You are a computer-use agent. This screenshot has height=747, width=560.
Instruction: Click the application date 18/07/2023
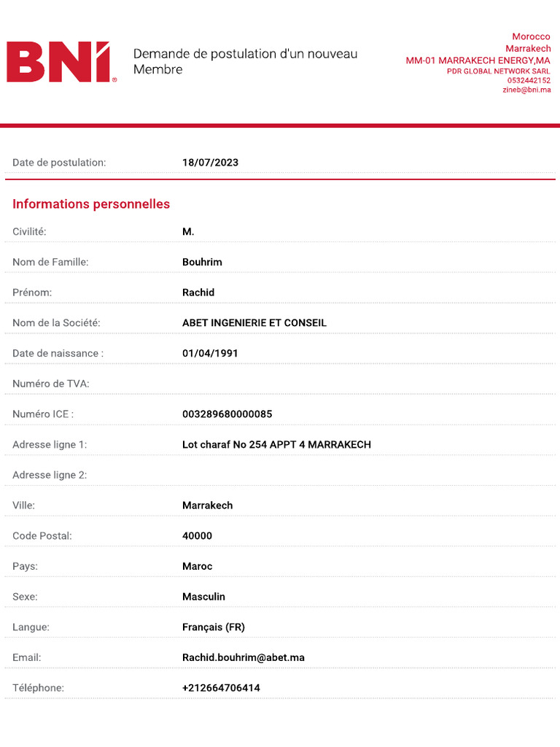coord(210,163)
